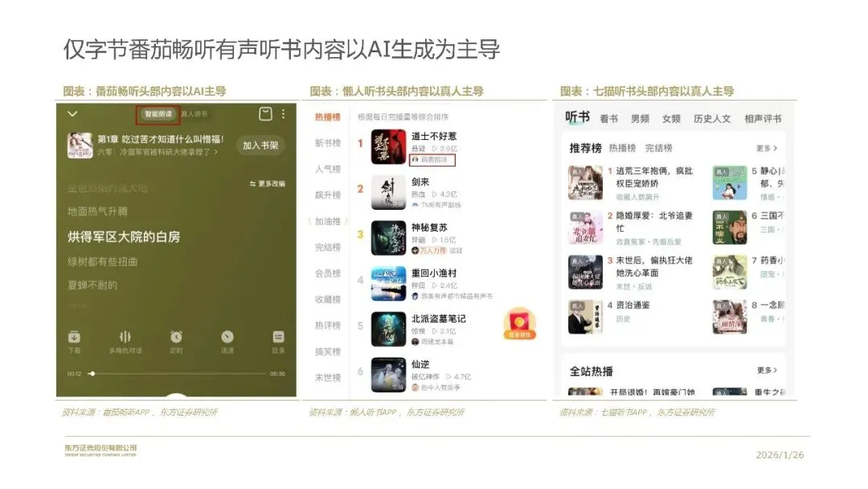Open the 道士不好惹 book cover thumbnail
The image size is (868, 489).
click(388, 146)
